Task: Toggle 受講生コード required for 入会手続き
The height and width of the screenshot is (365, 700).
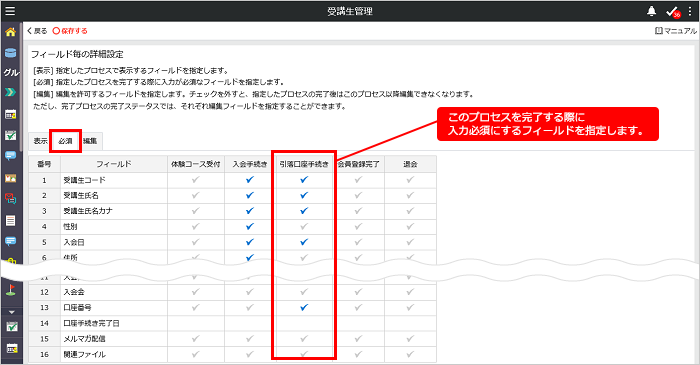Action: click(250, 180)
